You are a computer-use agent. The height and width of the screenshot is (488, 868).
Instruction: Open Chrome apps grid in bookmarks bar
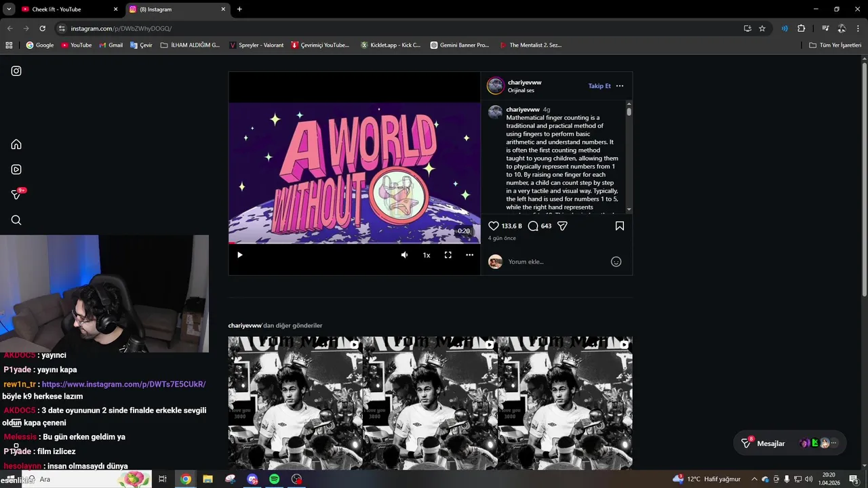pyautogui.click(x=9, y=45)
